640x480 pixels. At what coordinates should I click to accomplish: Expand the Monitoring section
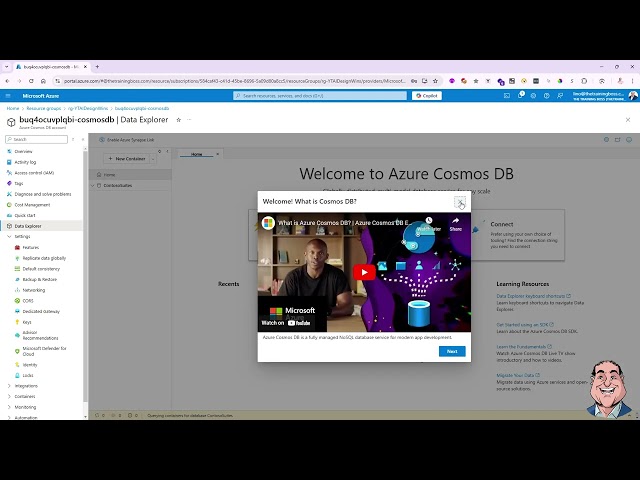9,407
